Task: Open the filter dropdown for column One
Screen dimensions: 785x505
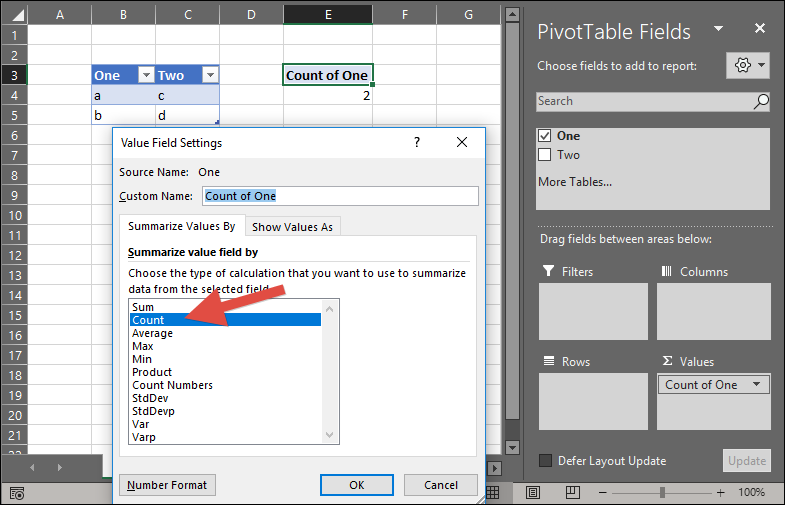Action: click(145, 76)
